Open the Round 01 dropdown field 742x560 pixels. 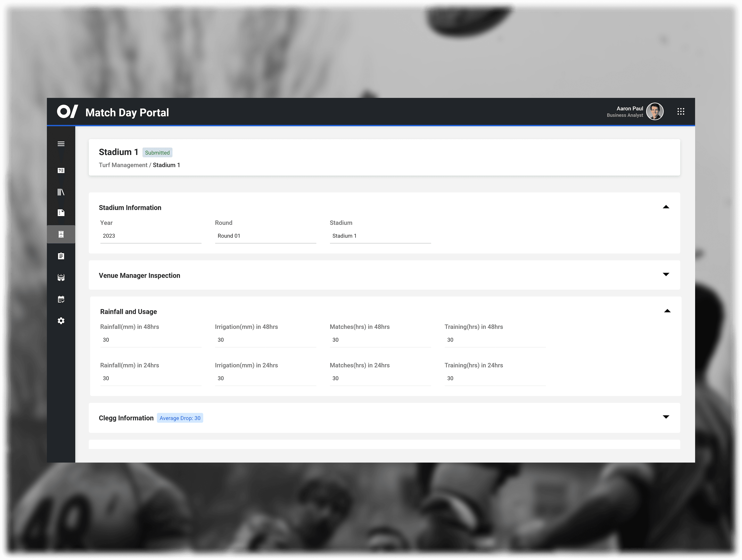[x=265, y=236]
